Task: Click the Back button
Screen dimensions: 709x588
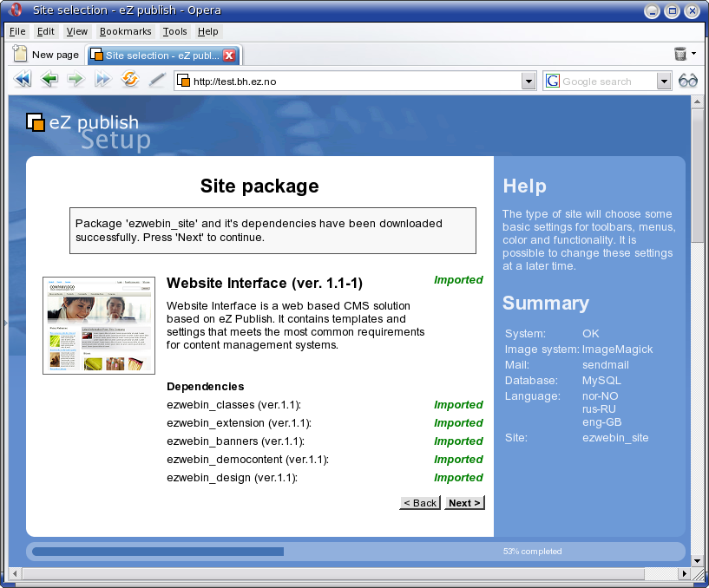Action: (x=420, y=503)
